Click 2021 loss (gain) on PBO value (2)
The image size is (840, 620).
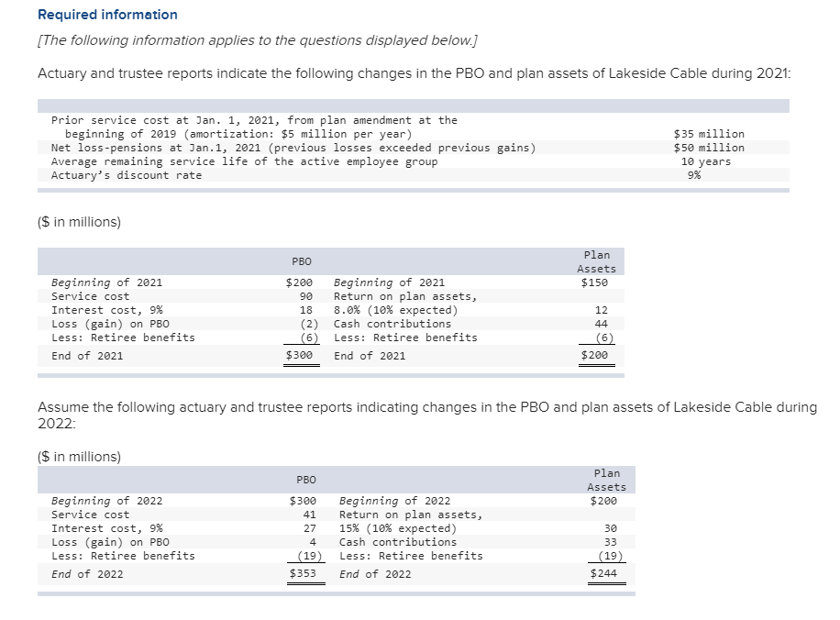click(x=309, y=324)
